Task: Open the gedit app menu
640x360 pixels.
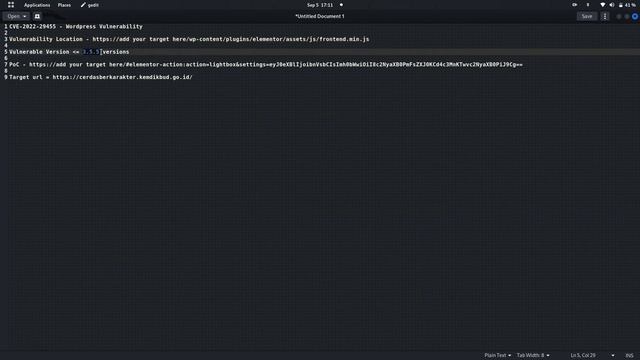Action: (x=90, y=5)
